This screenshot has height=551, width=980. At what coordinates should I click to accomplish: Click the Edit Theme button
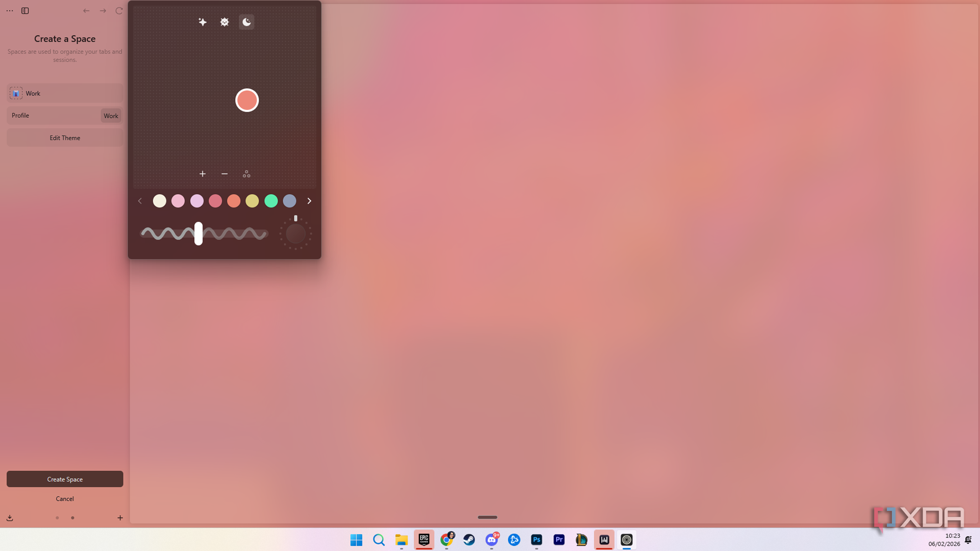pos(65,138)
